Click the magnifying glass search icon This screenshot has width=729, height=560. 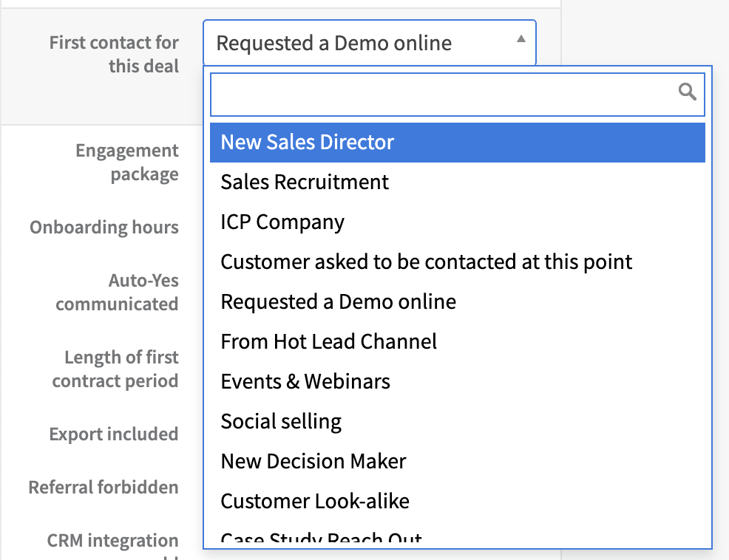click(688, 92)
